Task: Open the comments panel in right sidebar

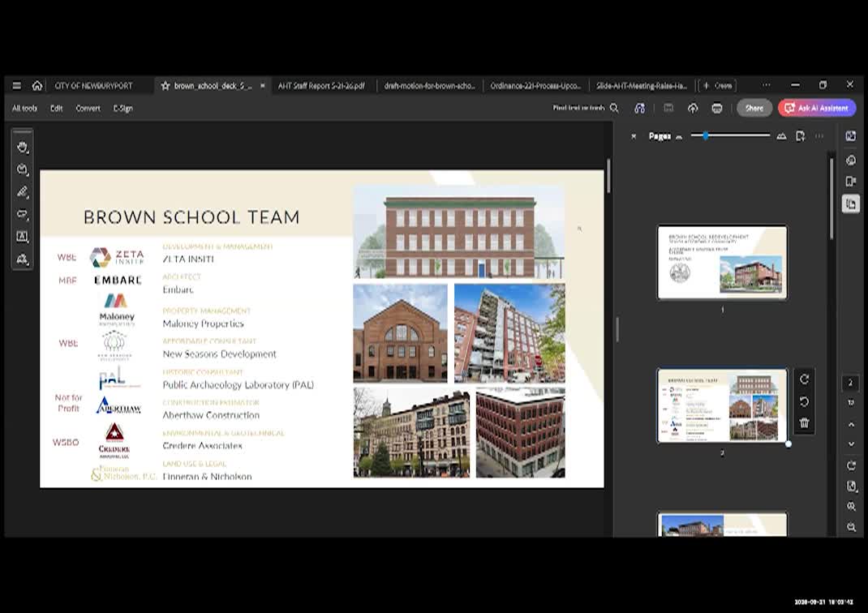Action: coord(851,160)
